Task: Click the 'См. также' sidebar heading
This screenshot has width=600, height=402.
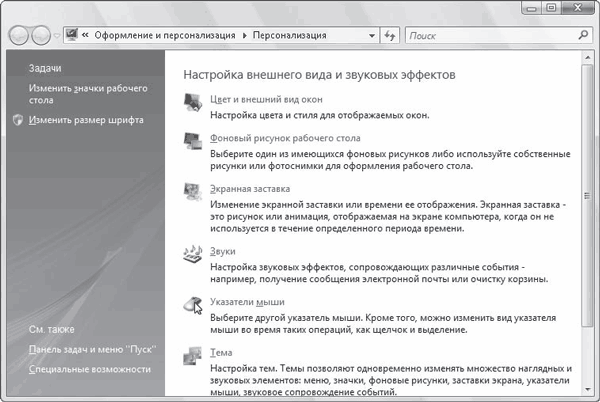Action: coord(52,329)
